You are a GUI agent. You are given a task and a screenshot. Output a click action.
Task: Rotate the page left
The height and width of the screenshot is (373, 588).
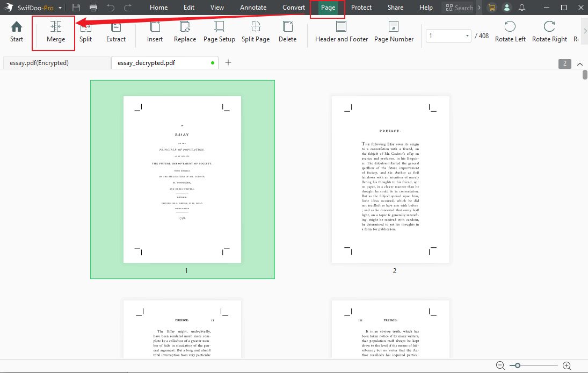(510, 32)
